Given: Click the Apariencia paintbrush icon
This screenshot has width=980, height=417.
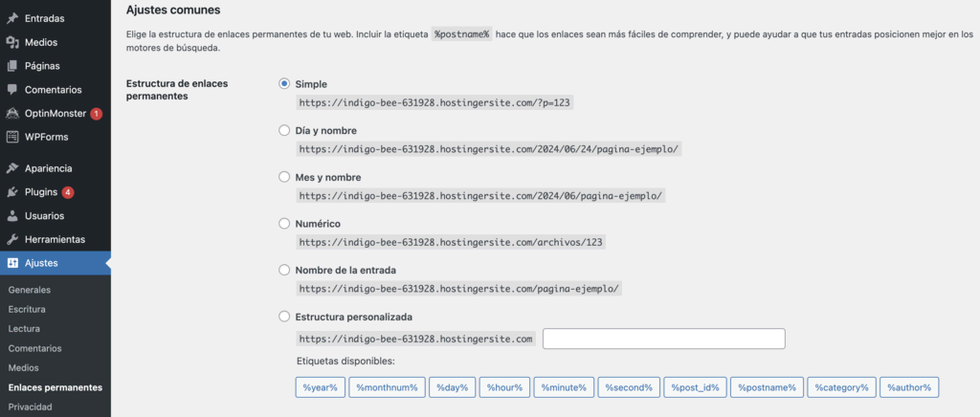Looking at the screenshot, I should pos(12,168).
